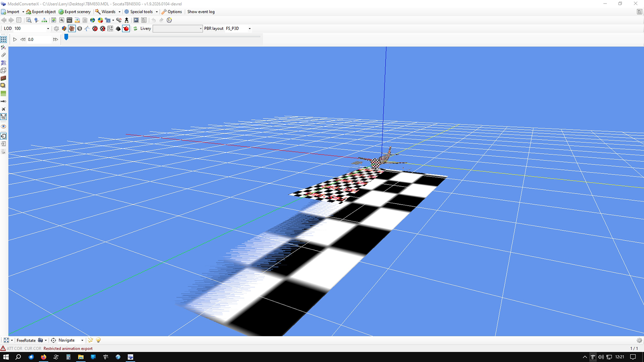This screenshot has height=362, width=644.
Task: Click the blue screen capture icon
Action: point(136,20)
